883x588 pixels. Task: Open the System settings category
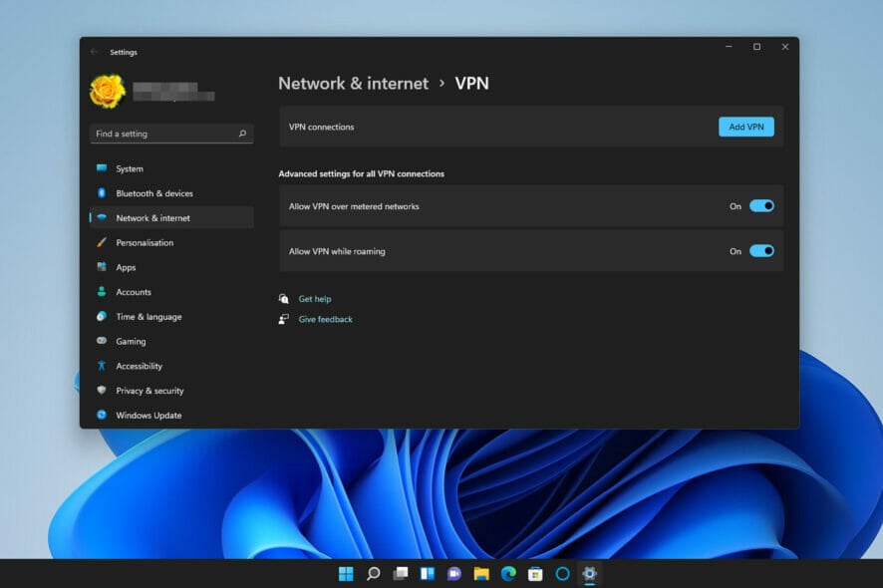tap(171, 168)
